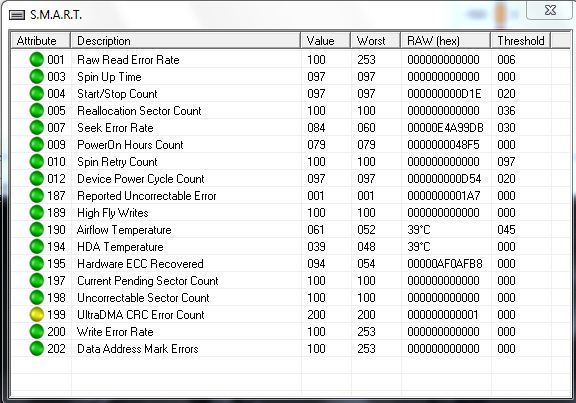Select the Spin Retry Count description
The height and width of the screenshot is (403, 576).
(x=117, y=162)
